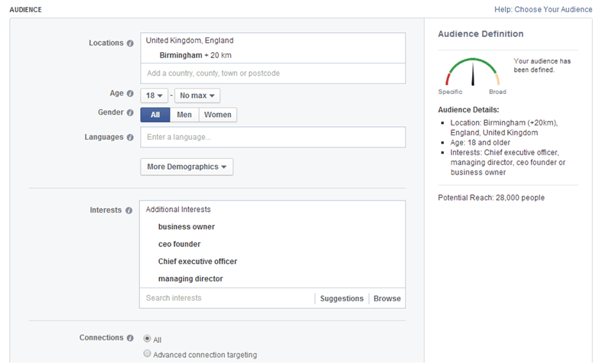Viewport: 599px width, 364px height.
Task: Click the info icon next to Age
Action: [130, 93]
